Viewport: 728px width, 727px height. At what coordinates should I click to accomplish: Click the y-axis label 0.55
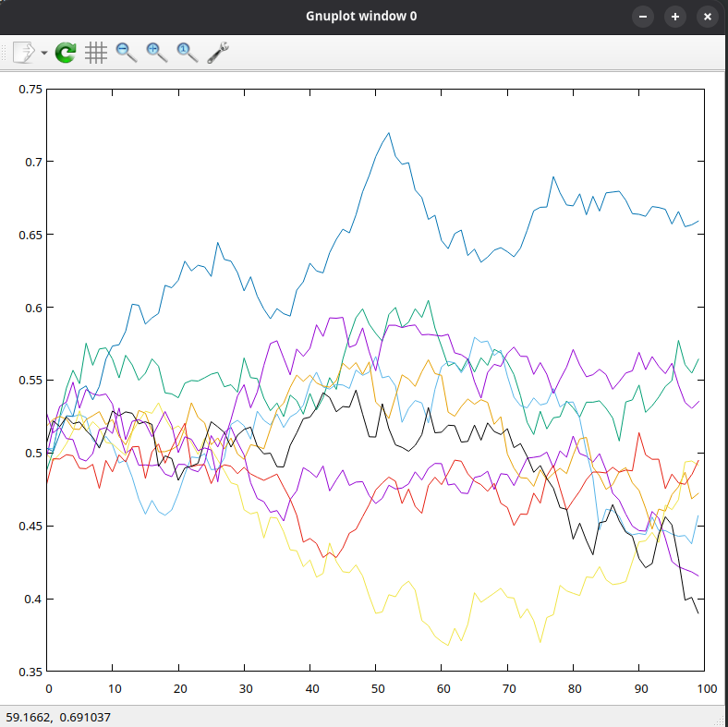click(x=30, y=381)
